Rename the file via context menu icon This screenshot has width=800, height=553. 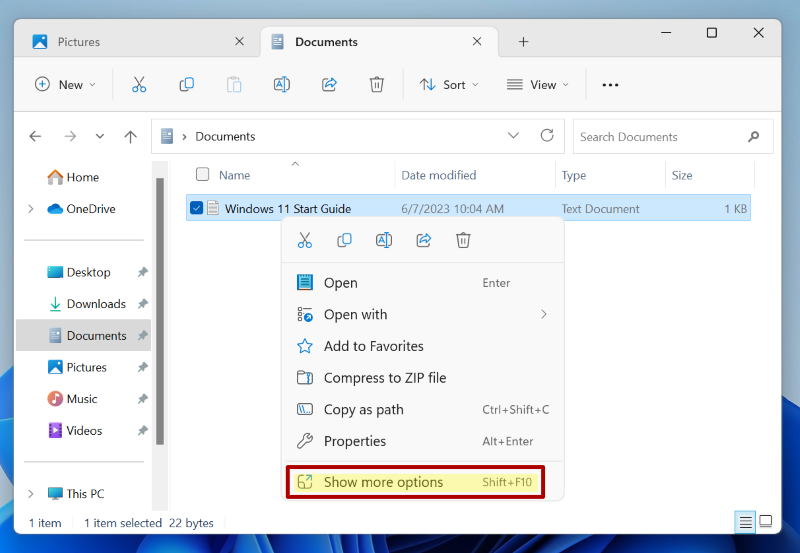384,240
